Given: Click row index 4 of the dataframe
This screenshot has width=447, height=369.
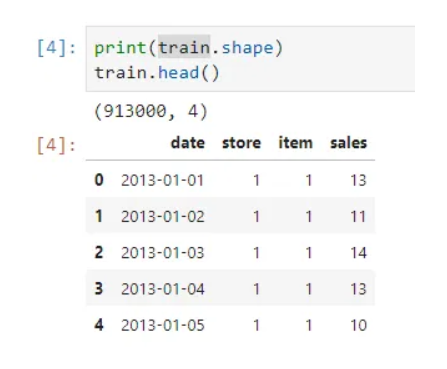Looking at the screenshot, I should tap(99, 325).
